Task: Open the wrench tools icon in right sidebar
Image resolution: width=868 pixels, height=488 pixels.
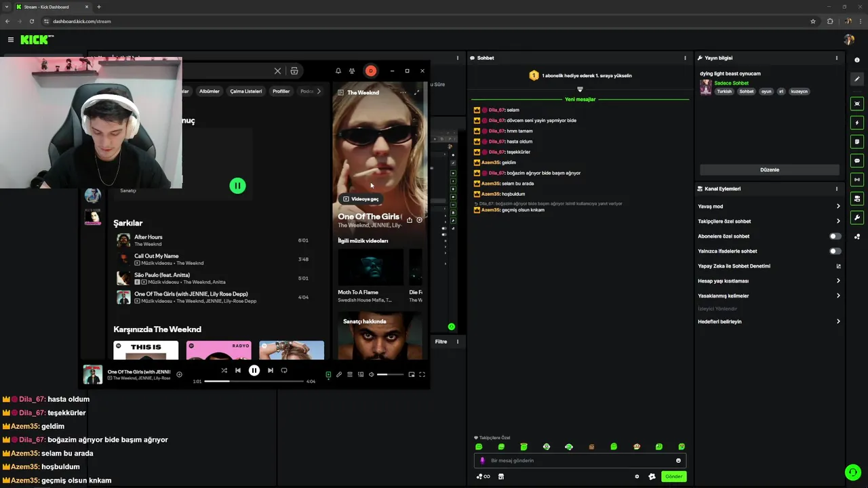Action: (x=857, y=218)
